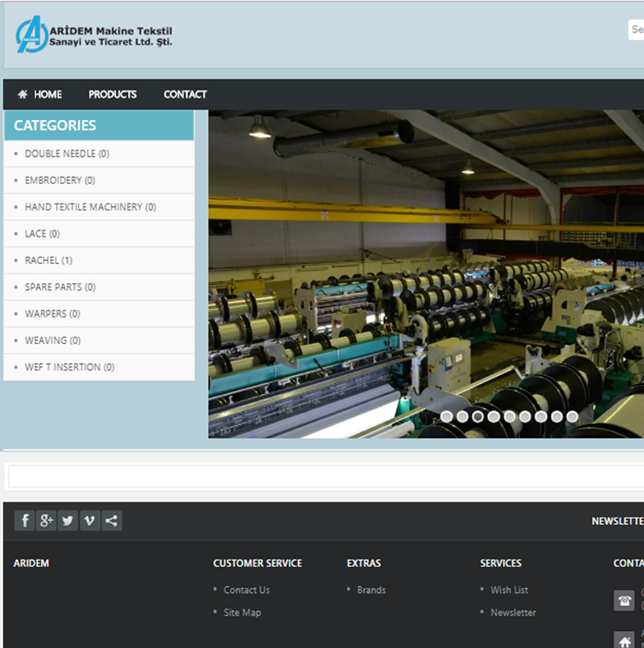The width and height of the screenshot is (644, 648).
Task: Open the Wish List link
Action: click(510, 590)
